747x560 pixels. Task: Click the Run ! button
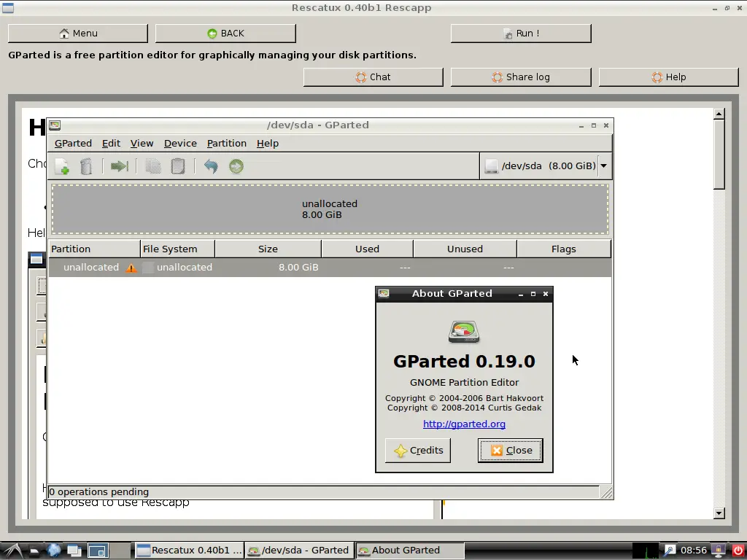[x=521, y=34]
